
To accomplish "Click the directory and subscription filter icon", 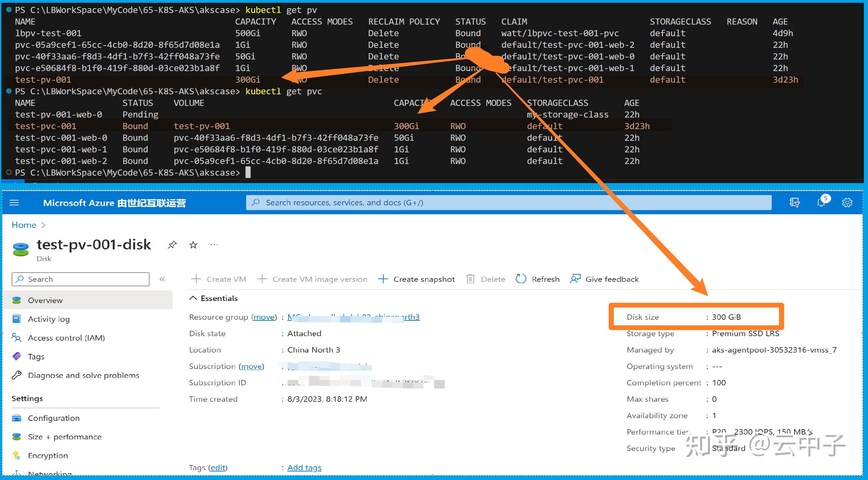I will [x=794, y=203].
